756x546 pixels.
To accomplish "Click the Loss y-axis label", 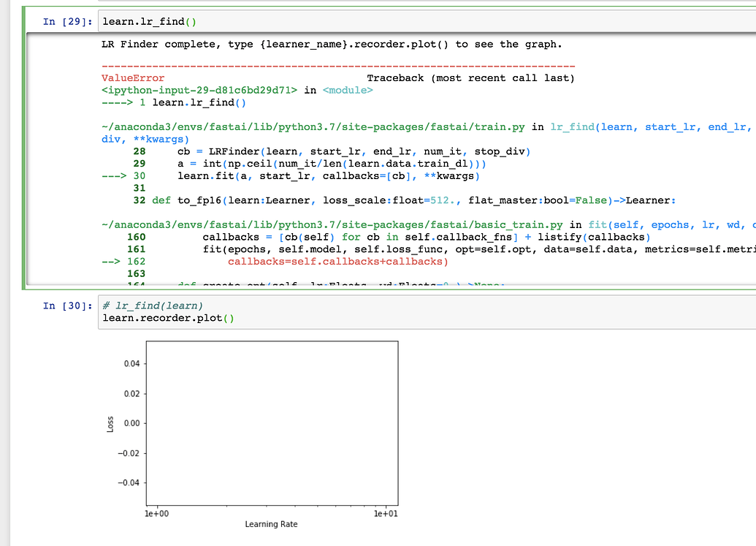I will pyautogui.click(x=111, y=424).
